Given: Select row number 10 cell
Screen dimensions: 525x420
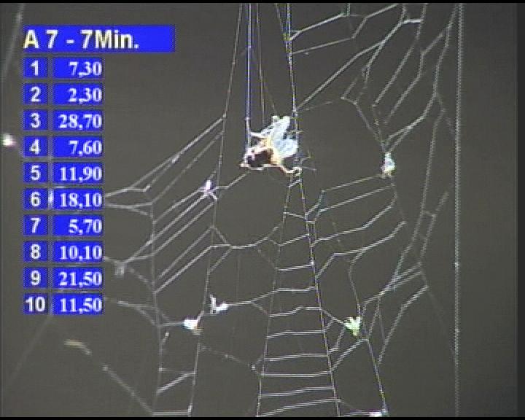Looking at the screenshot, I should click(35, 304).
